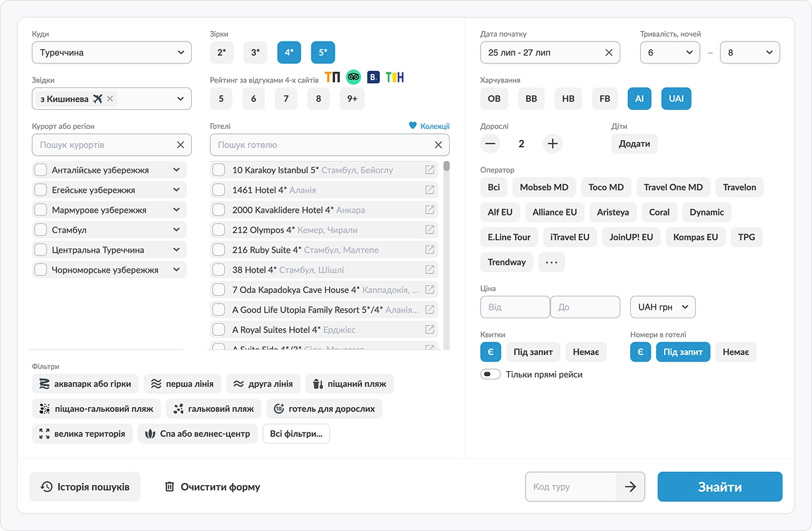
Task: Select the colorful TUI rating icon
Action: (395, 77)
